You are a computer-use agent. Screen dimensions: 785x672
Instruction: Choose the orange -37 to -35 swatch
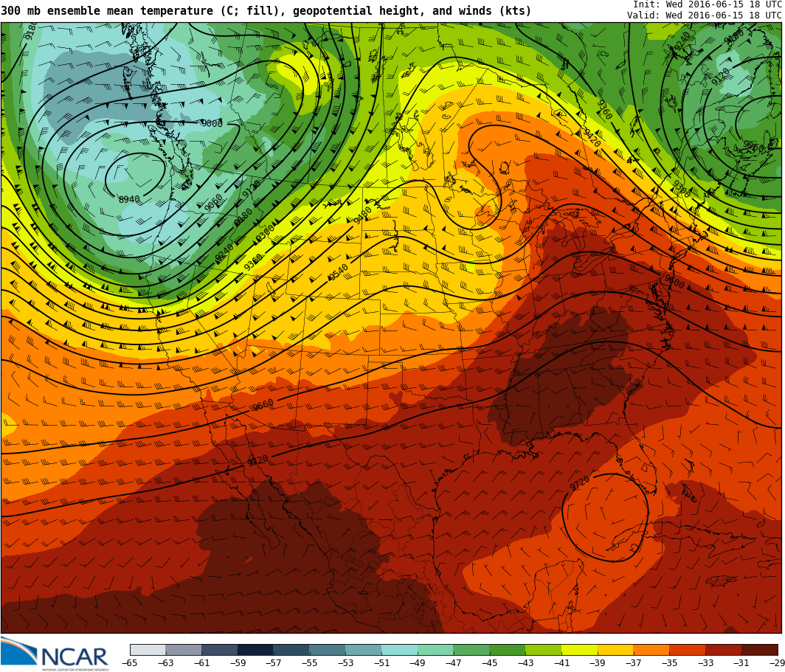pos(652,649)
